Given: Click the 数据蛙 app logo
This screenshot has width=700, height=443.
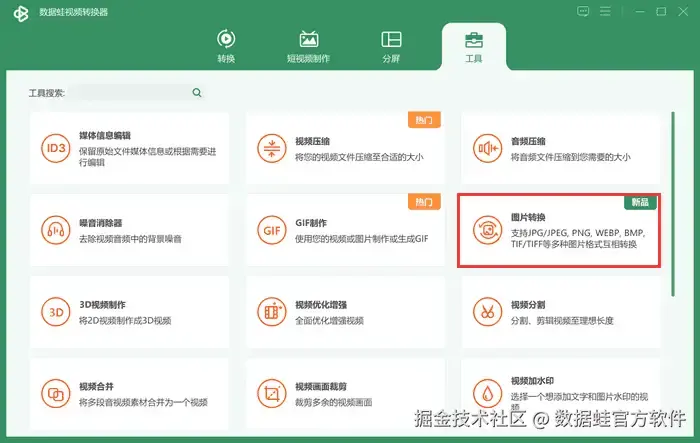Looking at the screenshot, I should [x=21, y=13].
